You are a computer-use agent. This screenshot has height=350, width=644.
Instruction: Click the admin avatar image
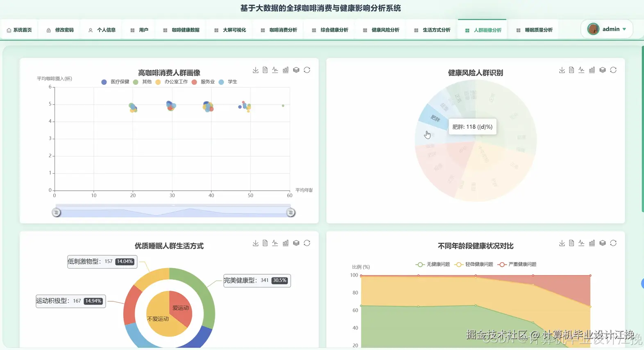point(593,29)
